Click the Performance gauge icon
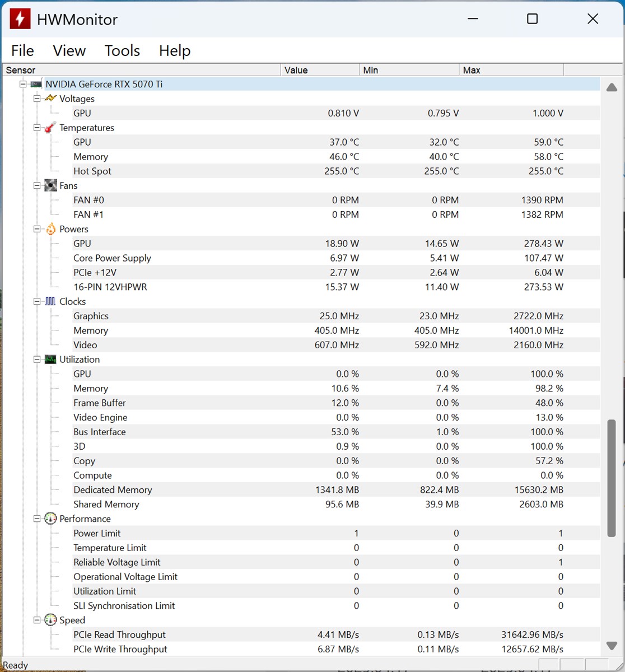The width and height of the screenshot is (625, 672). point(50,519)
